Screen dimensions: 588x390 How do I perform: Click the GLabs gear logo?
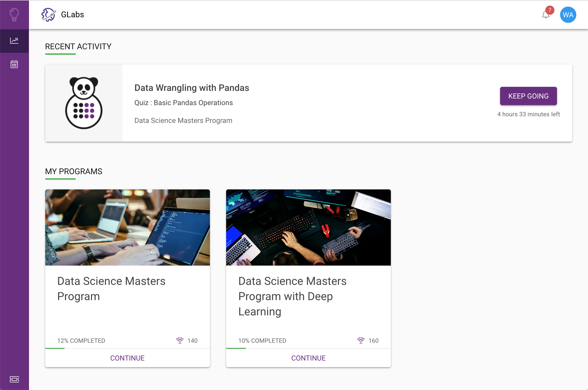click(x=48, y=15)
